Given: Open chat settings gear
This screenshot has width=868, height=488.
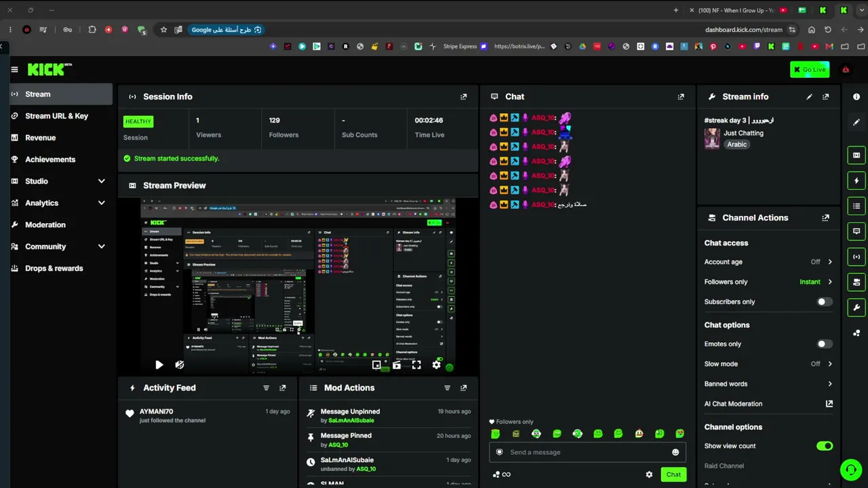Looking at the screenshot, I should pyautogui.click(x=649, y=474).
